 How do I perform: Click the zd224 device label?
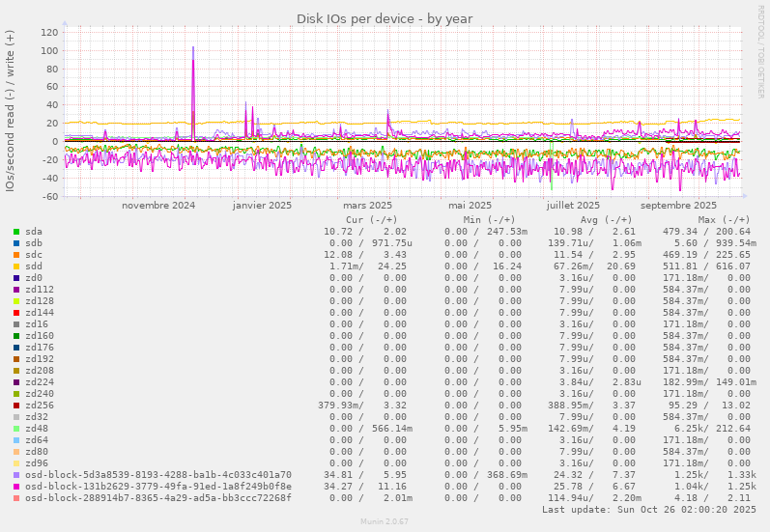pyautogui.click(x=40, y=382)
